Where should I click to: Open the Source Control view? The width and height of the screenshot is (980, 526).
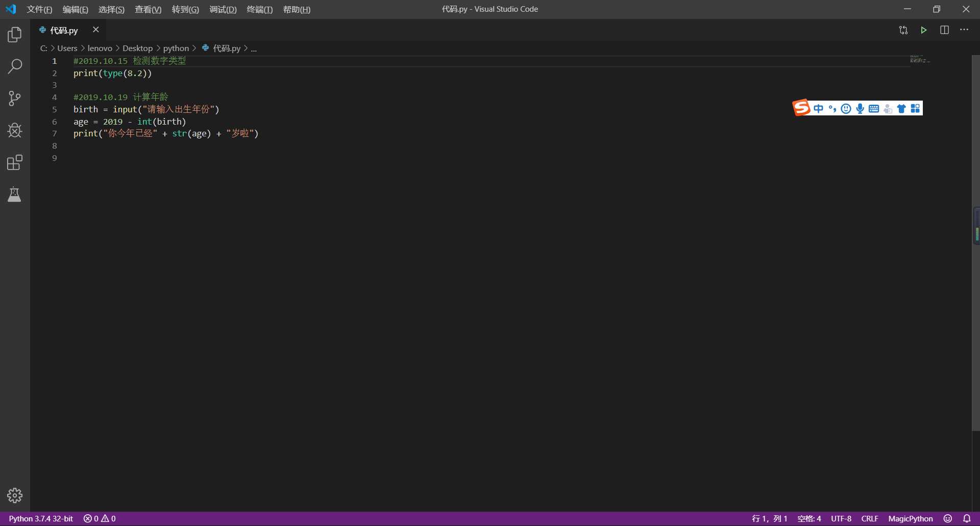point(15,99)
